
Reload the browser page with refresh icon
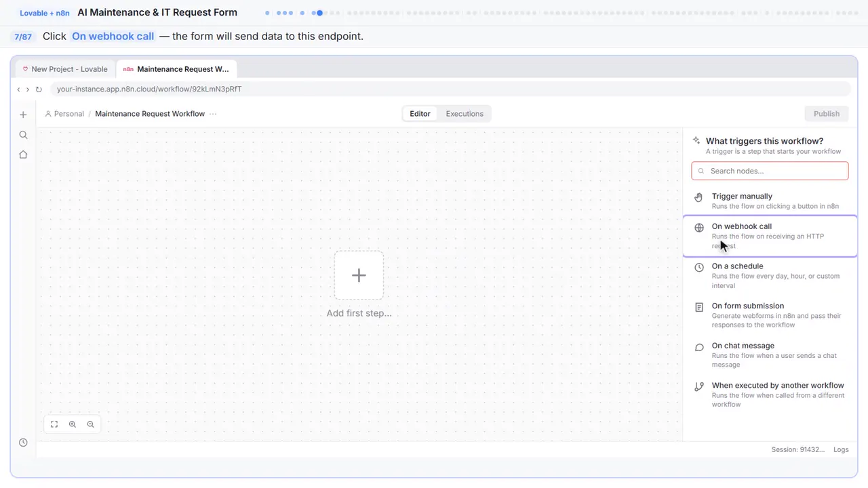click(x=39, y=89)
